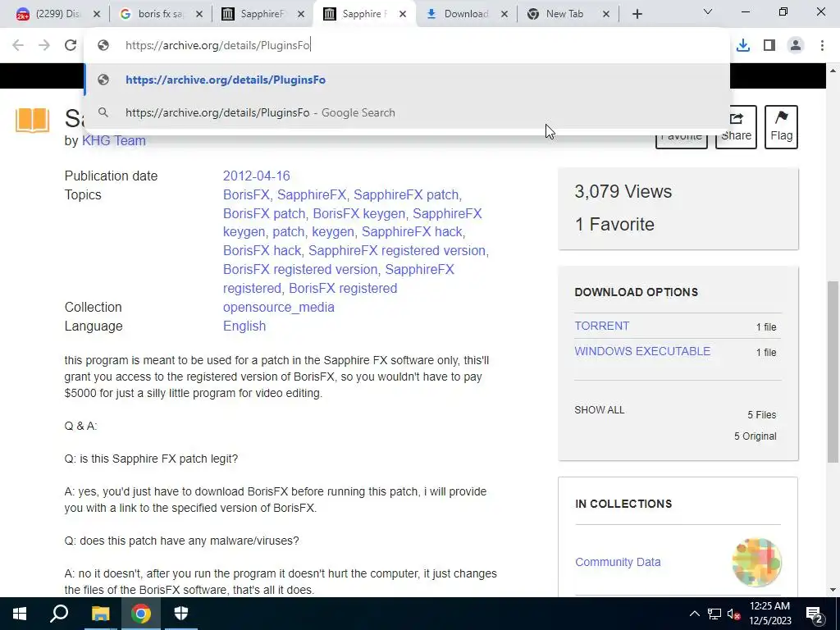Open Chrome downloads icon in toolbar
The width and height of the screenshot is (840, 630).
tap(743, 46)
